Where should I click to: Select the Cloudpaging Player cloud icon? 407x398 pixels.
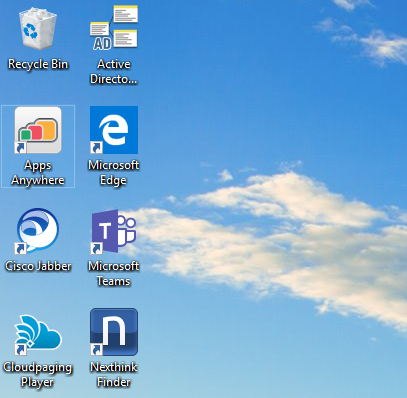click(x=38, y=334)
